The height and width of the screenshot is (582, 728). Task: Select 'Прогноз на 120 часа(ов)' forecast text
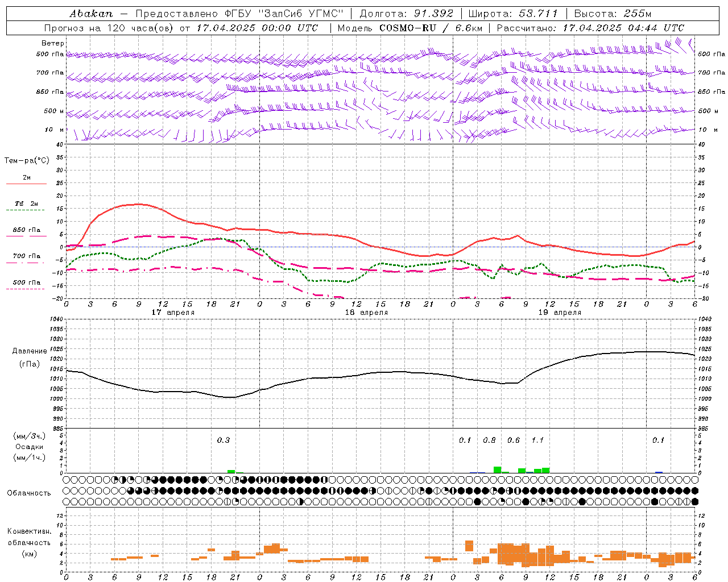point(110,28)
